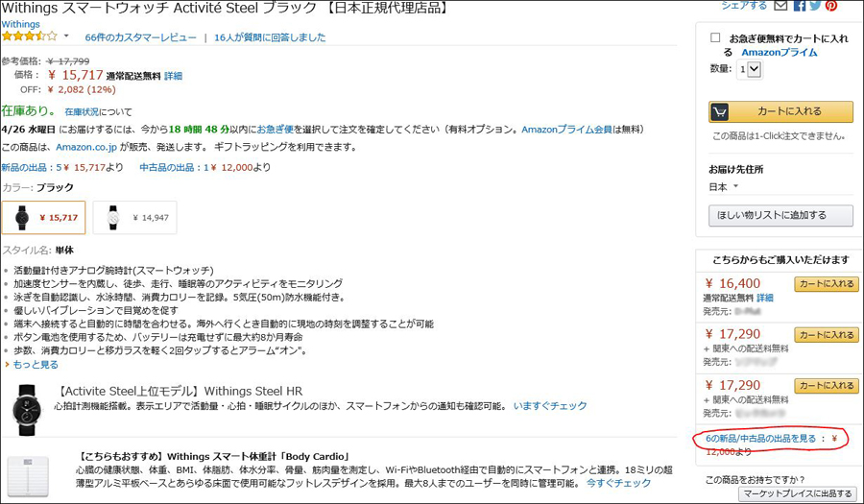Screen dimensions: 864x504
Task: Share product on Pinterest
Action: coord(831,6)
